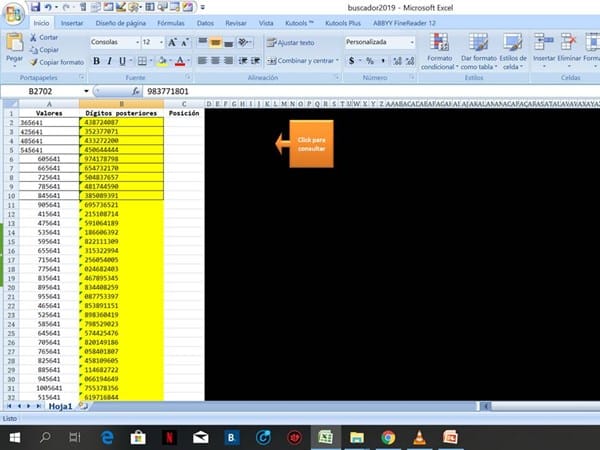Toggle align text left
Viewport: 600px width, 450px height.
tap(202, 60)
